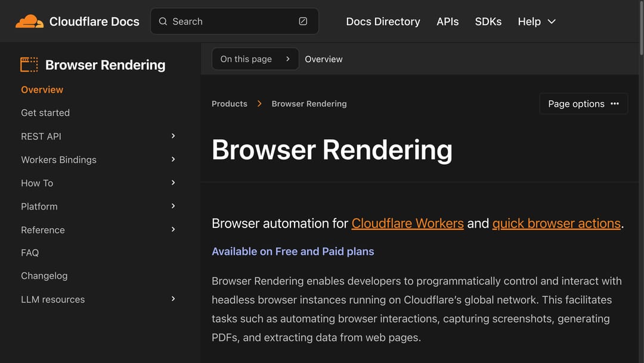Click the LLM resources sidebar label

click(52, 299)
